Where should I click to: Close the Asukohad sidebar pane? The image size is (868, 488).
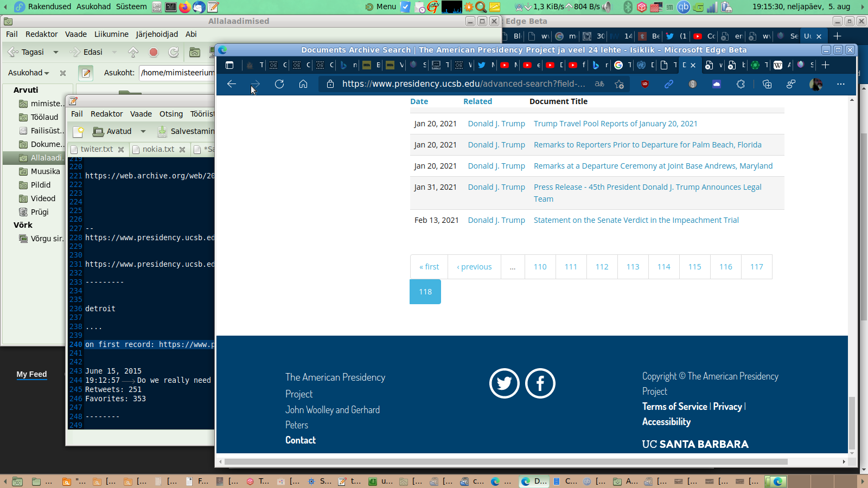tap(63, 73)
